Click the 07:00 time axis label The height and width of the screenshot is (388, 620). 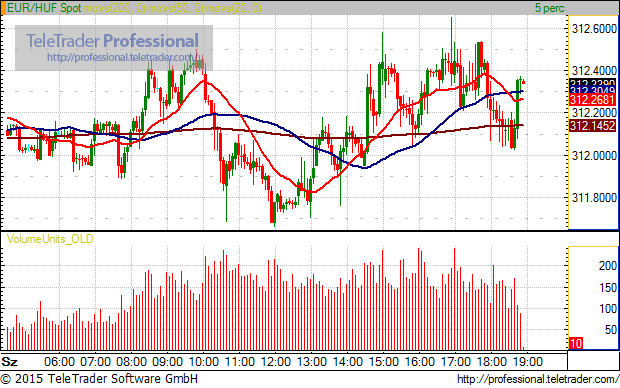click(95, 362)
